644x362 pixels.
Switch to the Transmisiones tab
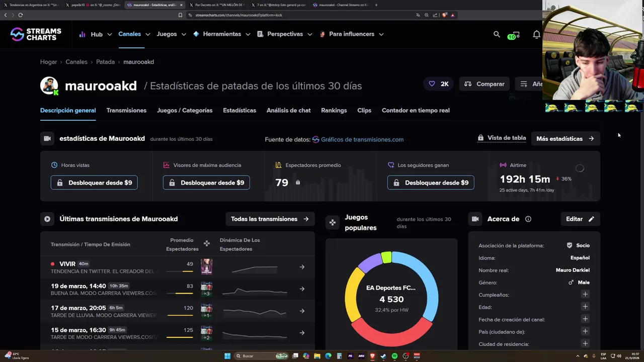[126, 111]
